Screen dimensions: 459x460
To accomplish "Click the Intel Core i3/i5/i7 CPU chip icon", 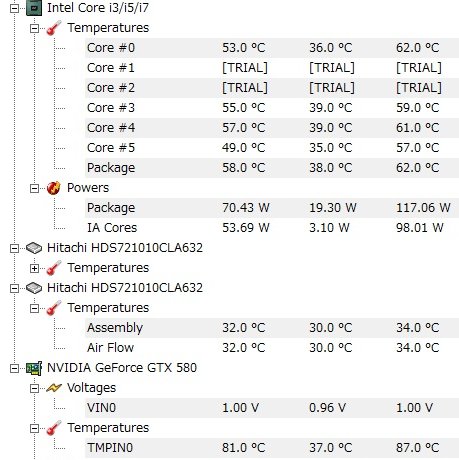I will 34,8.
